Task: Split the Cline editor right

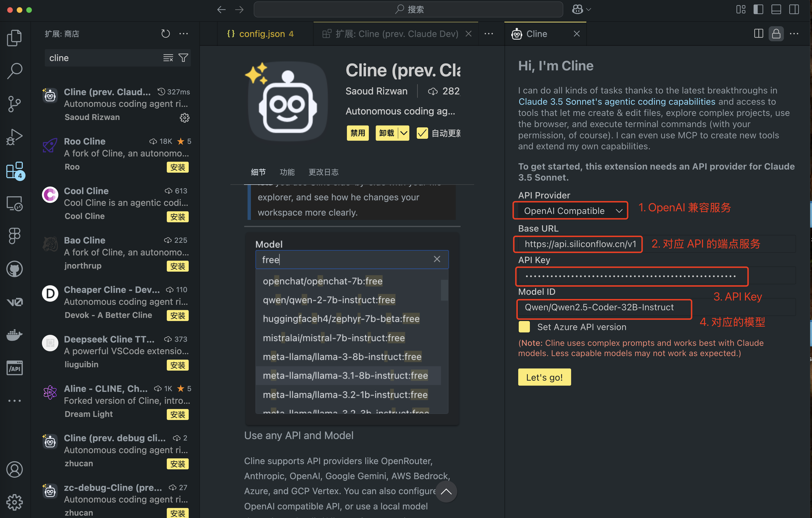Action: (x=758, y=33)
